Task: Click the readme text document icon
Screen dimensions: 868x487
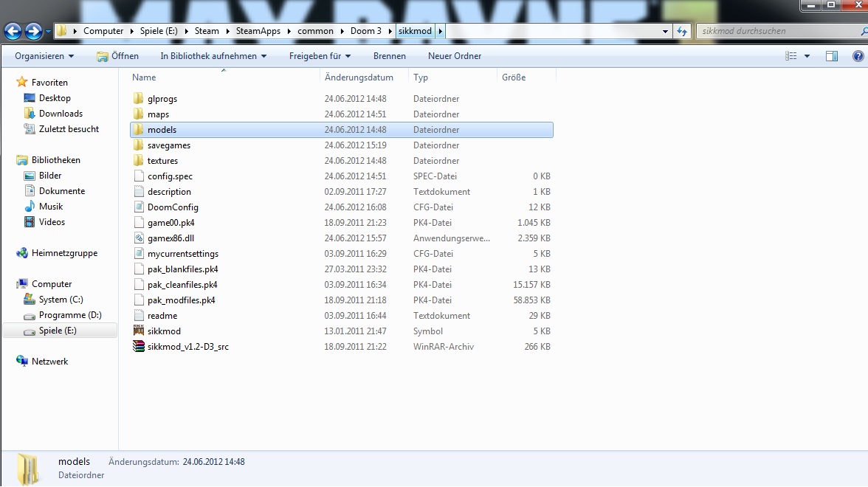Action: click(x=139, y=316)
